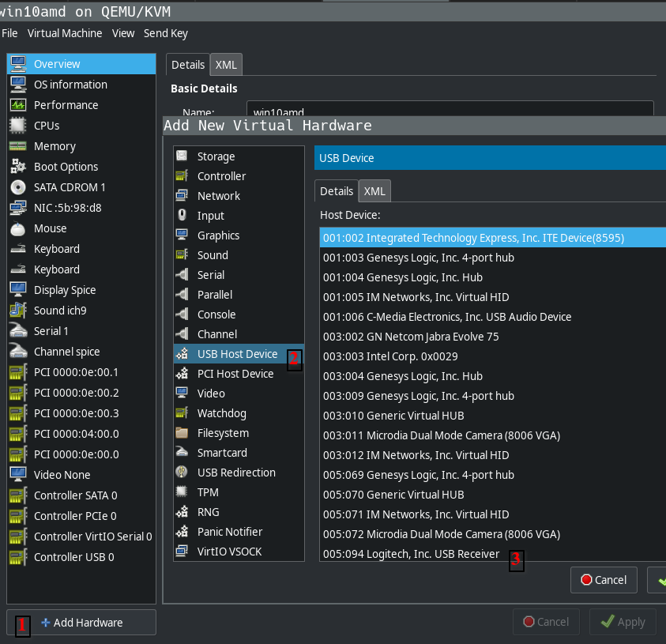Cancel adding new virtual hardware

(x=603, y=579)
